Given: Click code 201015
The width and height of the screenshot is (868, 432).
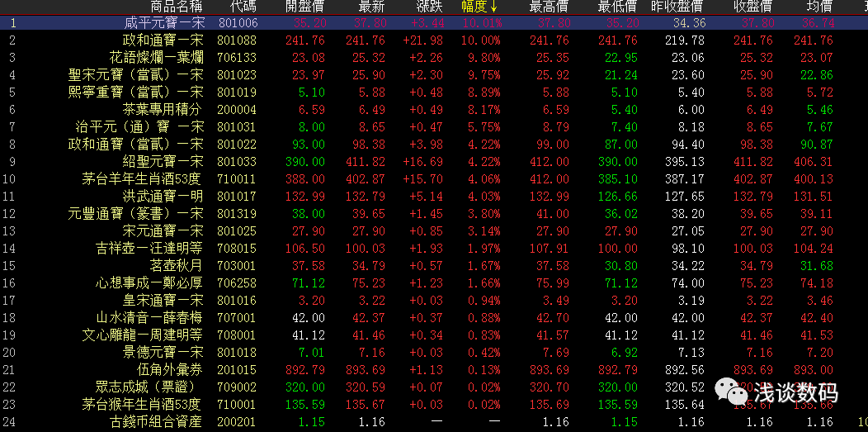Looking at the screenshot, I should tap(238, 369).
